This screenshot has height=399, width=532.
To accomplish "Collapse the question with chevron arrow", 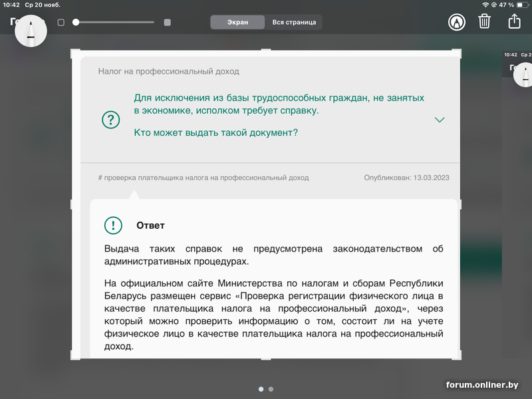I will tap(440, 120).
